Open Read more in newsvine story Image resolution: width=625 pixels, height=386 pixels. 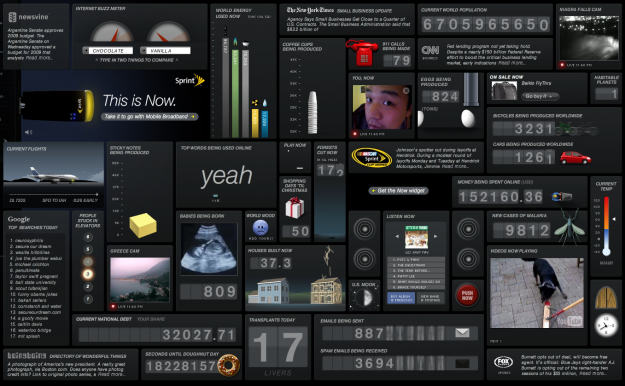pos(39,58)
